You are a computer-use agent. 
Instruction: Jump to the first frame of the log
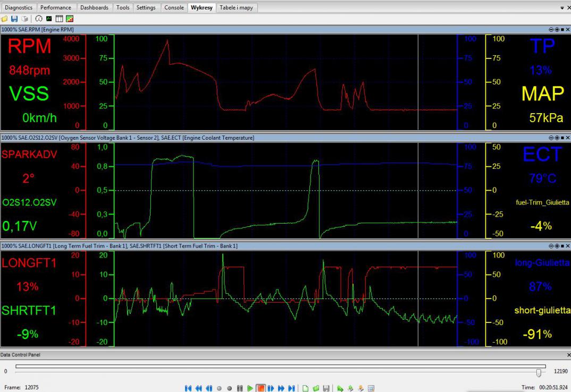click(188, 388)
